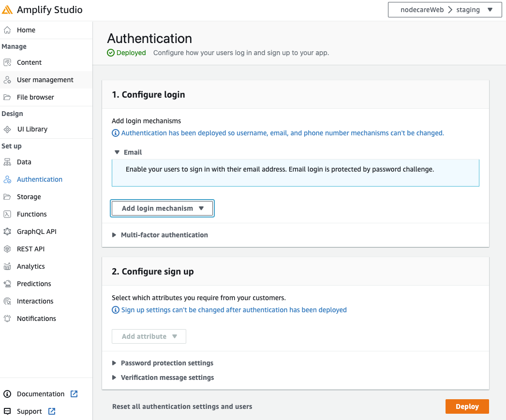Image resolution: width=506 pixels, height=420 pixels.
Task: Click the UI Library icon under Design
Action: (x=8, y=129)
